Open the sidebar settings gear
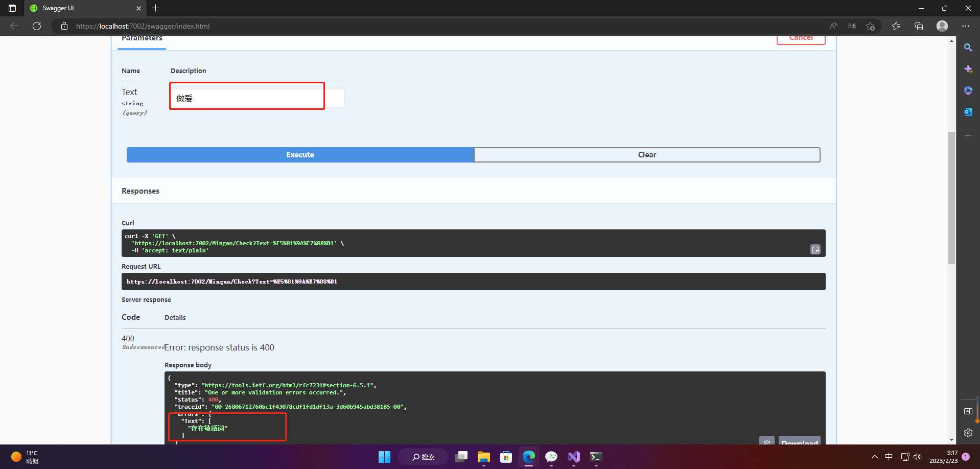The height and width of the screenshot is (469, 980). tap(968, 433)
